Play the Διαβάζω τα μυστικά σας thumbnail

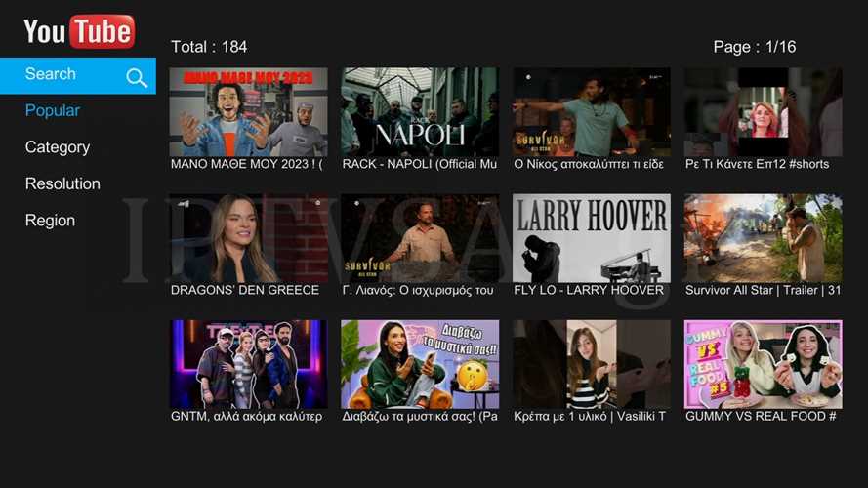pos(419,364)
